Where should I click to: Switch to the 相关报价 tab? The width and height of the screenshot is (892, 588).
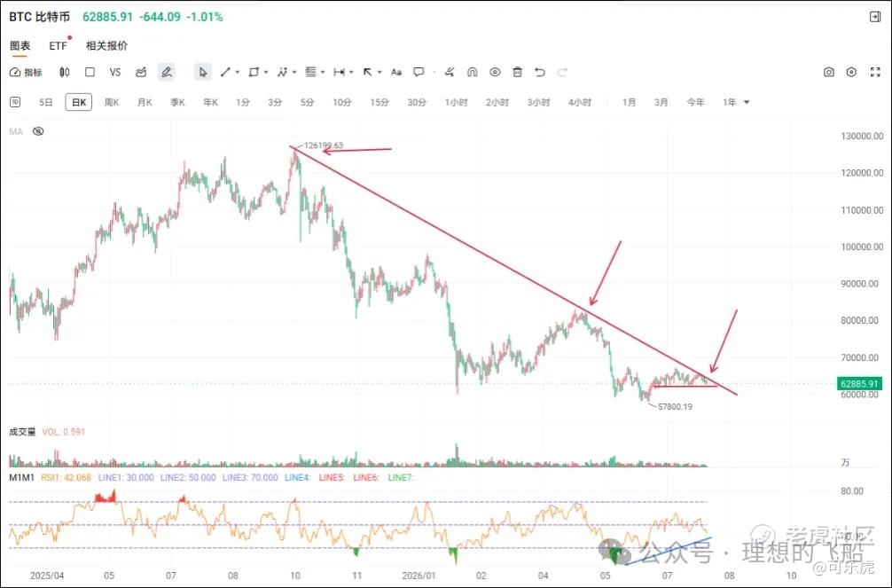pyautogui.click(x=107, y=45)
